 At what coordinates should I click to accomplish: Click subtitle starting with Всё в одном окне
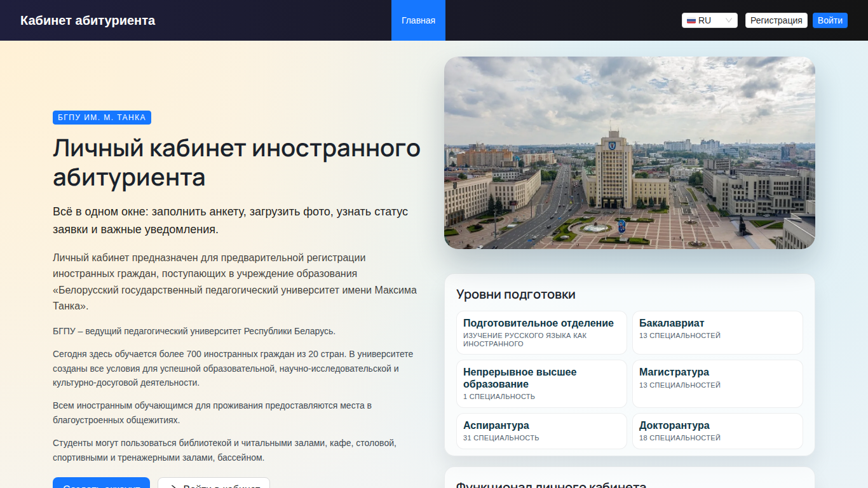(231, 220)
